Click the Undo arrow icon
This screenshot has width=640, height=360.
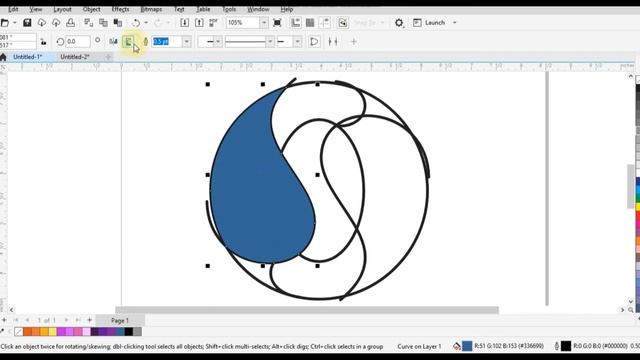136,23
